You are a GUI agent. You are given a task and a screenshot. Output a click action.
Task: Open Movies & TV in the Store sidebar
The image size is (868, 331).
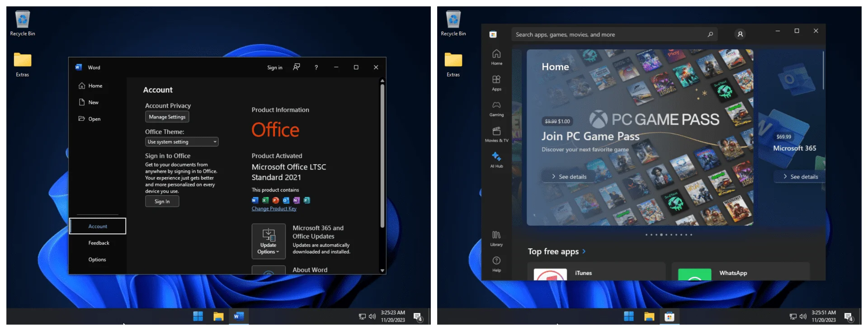point(496,135)
